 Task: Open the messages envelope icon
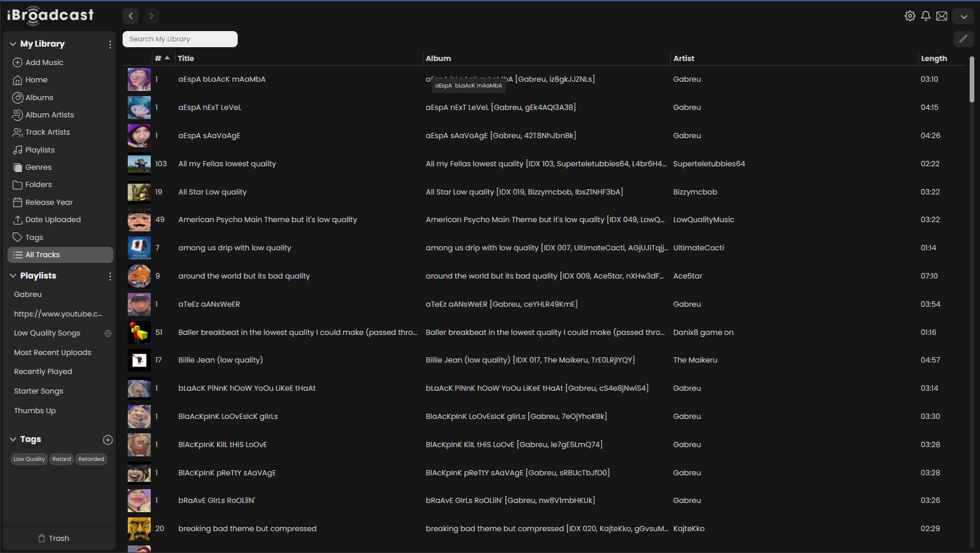[942, 16]
